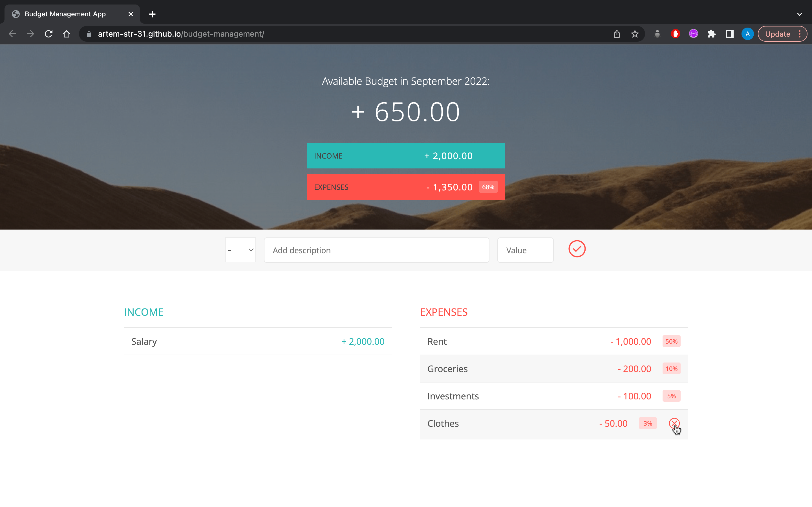Delete the Clothes expense with the X icon
This screenshot has height=507, width=812.
(x=674, y=423)
